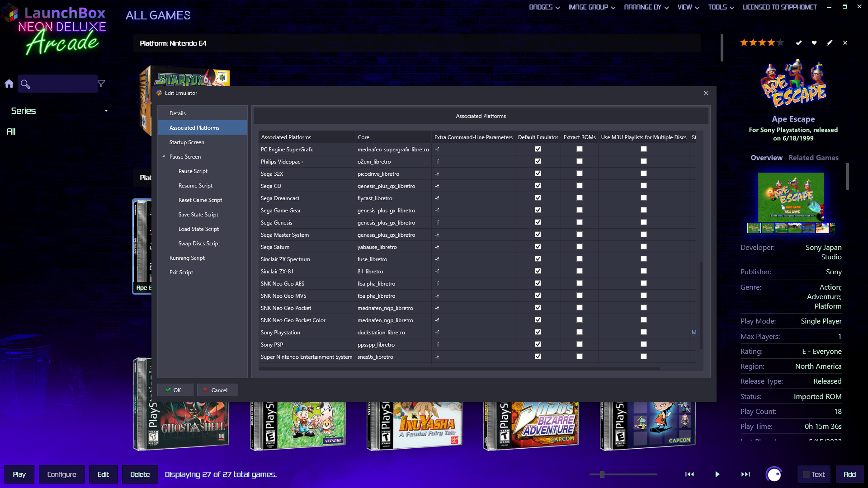Open the Tools dropdown menu

pyautogui.click(x=721, y=7)
